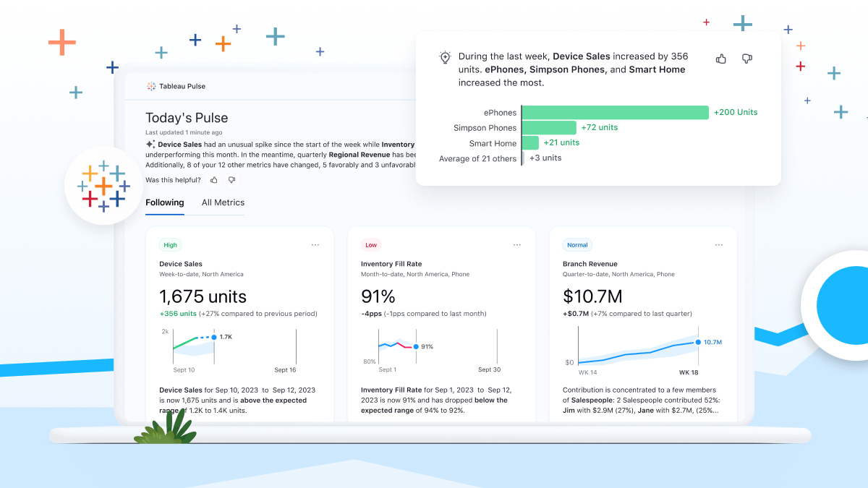Screen dimensions: 868x488
Task: Select the Following tab
Action: (164, 202)
